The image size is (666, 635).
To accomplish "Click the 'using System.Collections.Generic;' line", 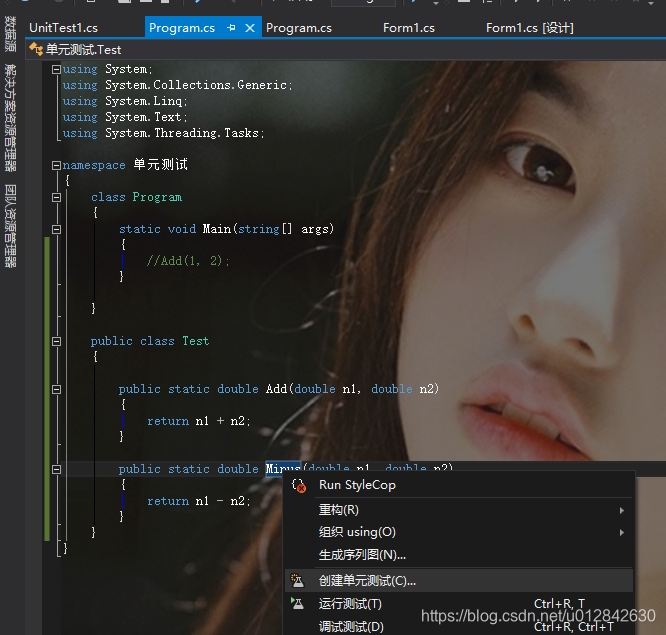I will (x=178, y=85).
